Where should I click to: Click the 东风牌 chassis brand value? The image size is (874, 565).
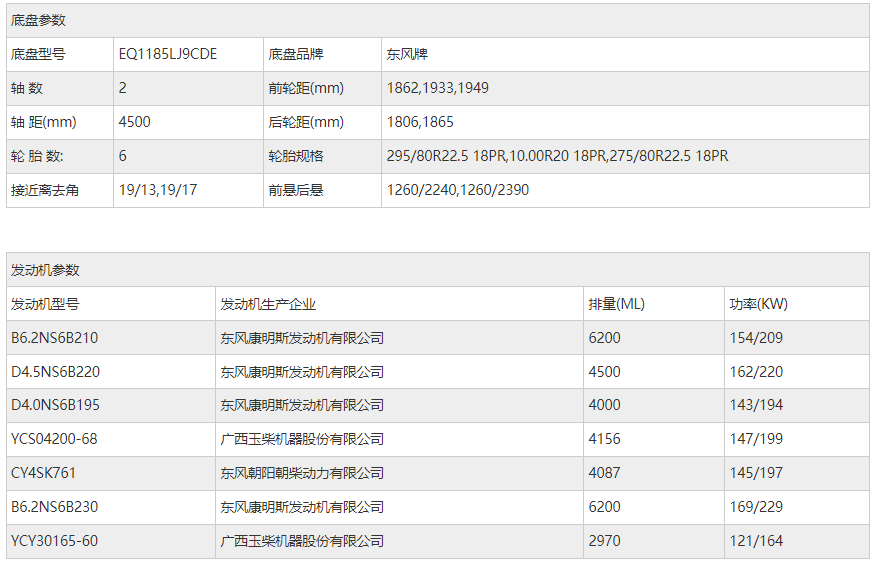(x=408, y=54)
